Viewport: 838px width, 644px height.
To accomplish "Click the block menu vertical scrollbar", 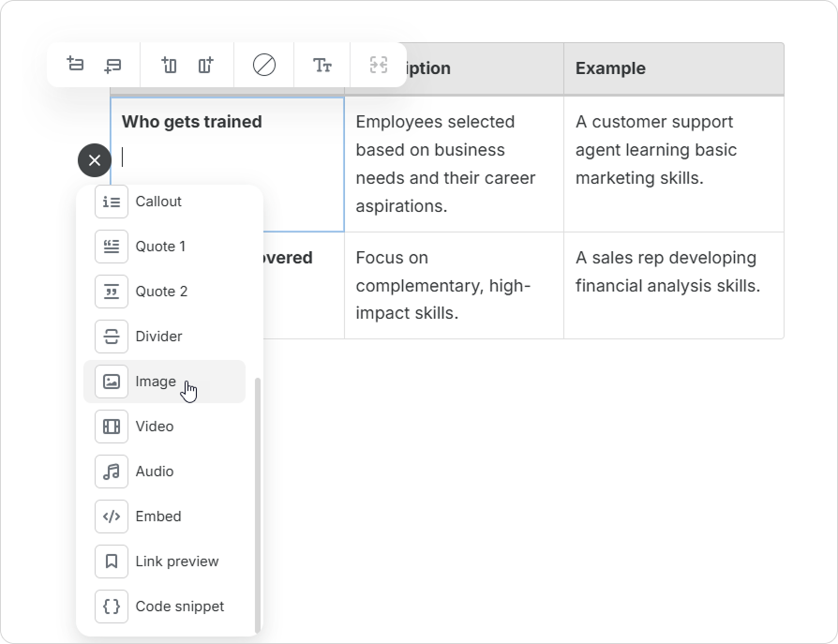I will coord(258,506).
